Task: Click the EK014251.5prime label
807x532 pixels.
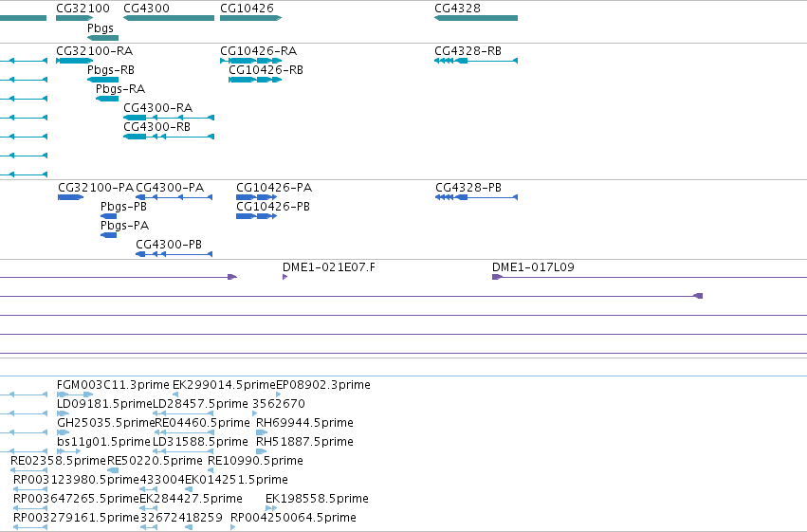Action: point(236,481)
